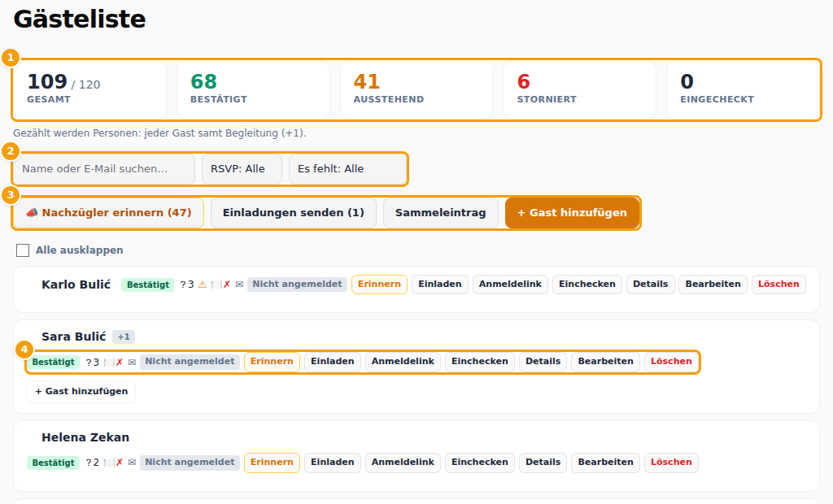Edit Helena Zekan's entry
The height and width of the screenshot is (504, 833).
[x=605, y=463]
